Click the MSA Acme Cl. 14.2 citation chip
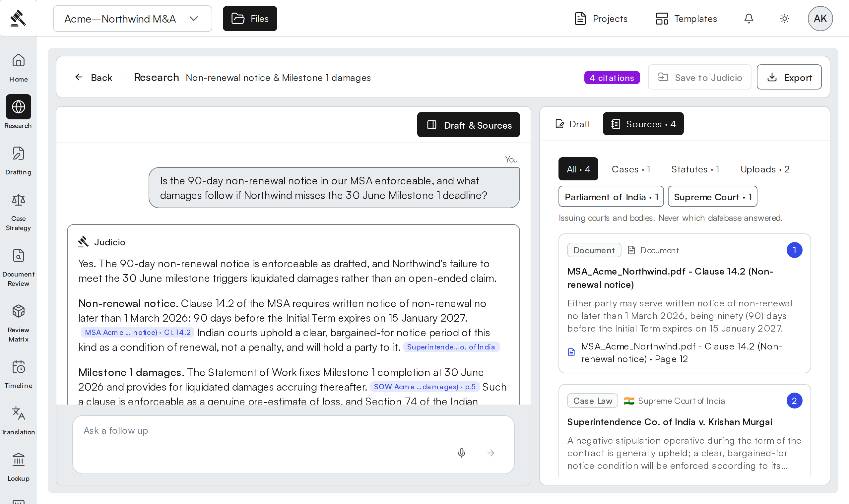The image size is (849, 504). tap(138, 332)
